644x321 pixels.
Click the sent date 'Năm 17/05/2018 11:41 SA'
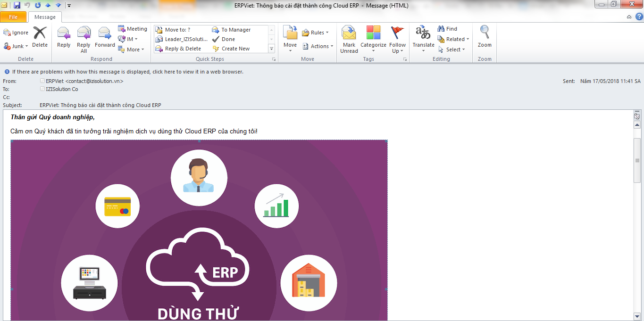tap(611, 81)
